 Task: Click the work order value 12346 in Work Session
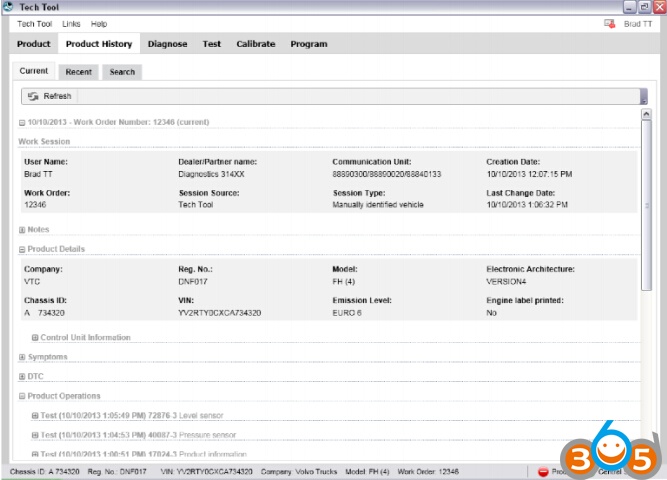[35, 205]
